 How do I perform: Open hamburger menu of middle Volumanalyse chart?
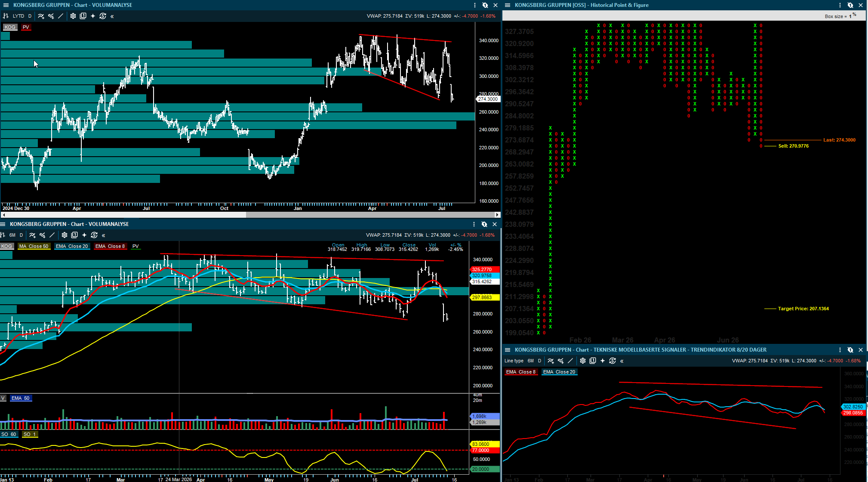click(3, 224)
